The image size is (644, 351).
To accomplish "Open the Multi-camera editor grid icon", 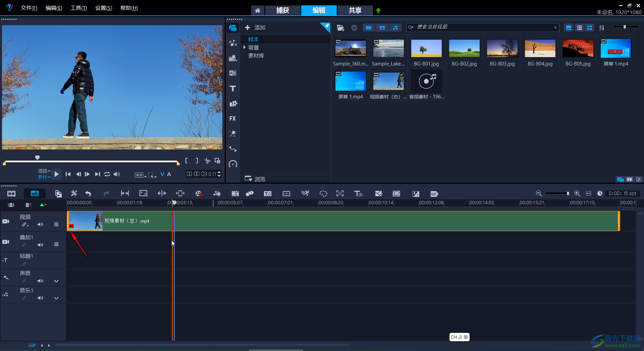I will tap(286, 193).
